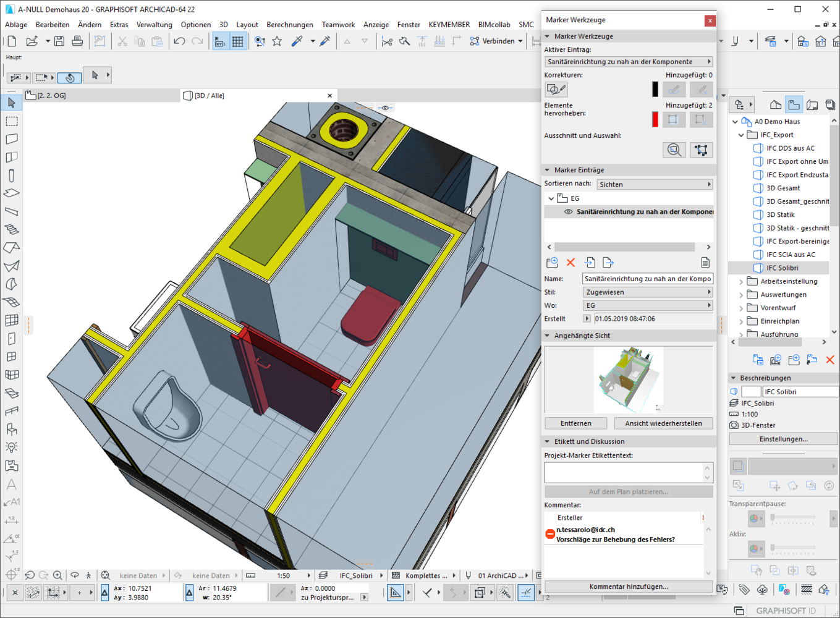Click Einstellungen button in Navigator

click(x=784, y=439)
